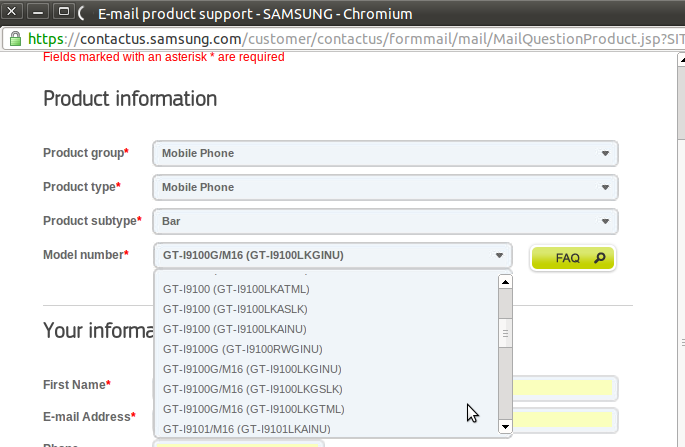685x447 pixels.
Task: Choose GT-I9100G/M16 (GT-I9100LKGSLK) in list
Action: 253,390
